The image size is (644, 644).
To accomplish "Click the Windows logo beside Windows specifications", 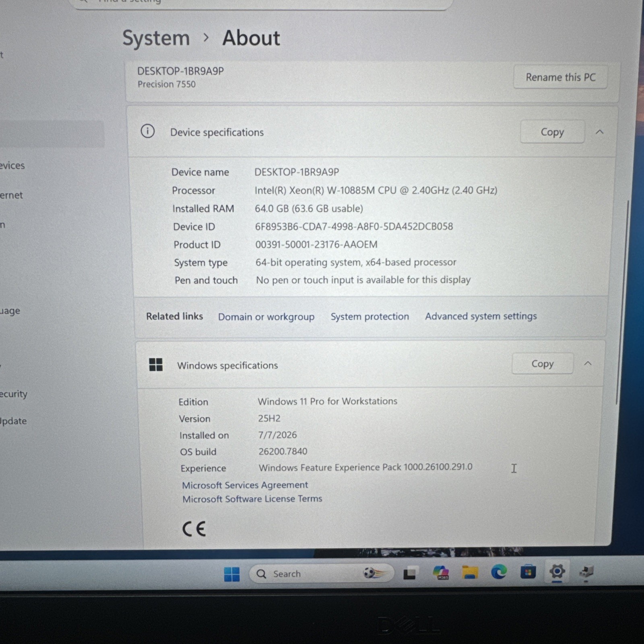I will [x=156, y=365].
